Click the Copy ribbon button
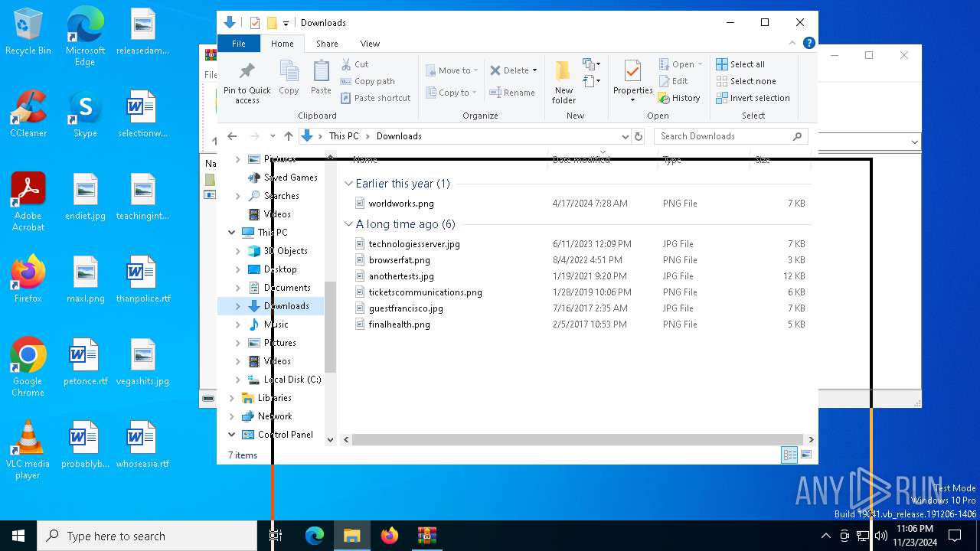Image resolution: width=980 pixels, height=551 pixels. pos(289,78)
